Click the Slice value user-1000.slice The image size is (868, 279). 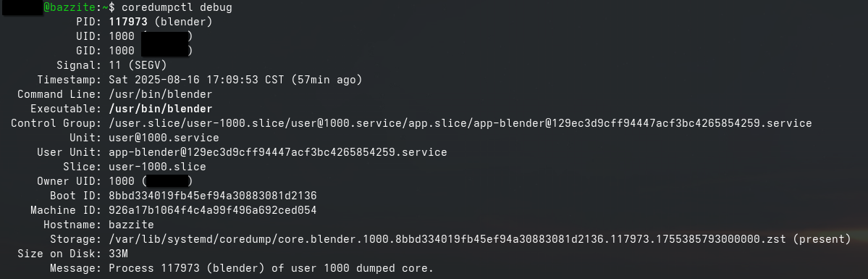click(157, 167)
